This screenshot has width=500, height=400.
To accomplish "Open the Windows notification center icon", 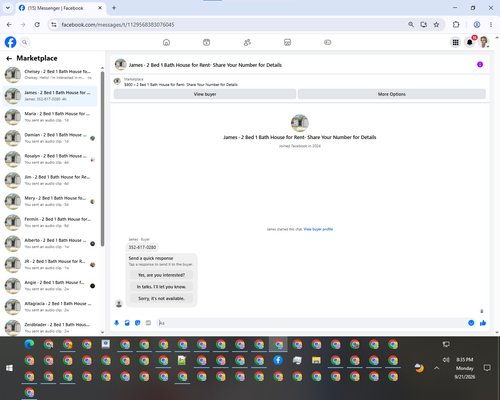I will click(487, 368).
